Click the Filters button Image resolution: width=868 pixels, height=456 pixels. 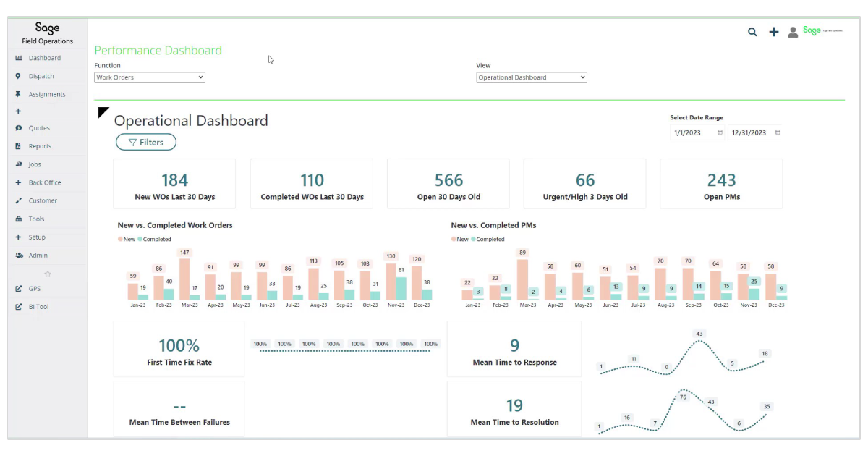point(146,143)
